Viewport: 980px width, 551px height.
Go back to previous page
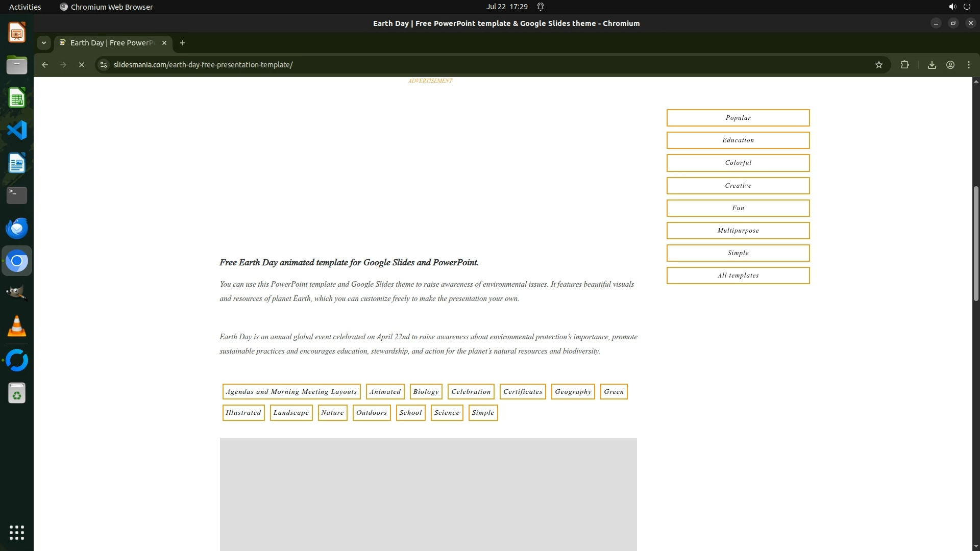pyautogui.click(x=45, y=65)
